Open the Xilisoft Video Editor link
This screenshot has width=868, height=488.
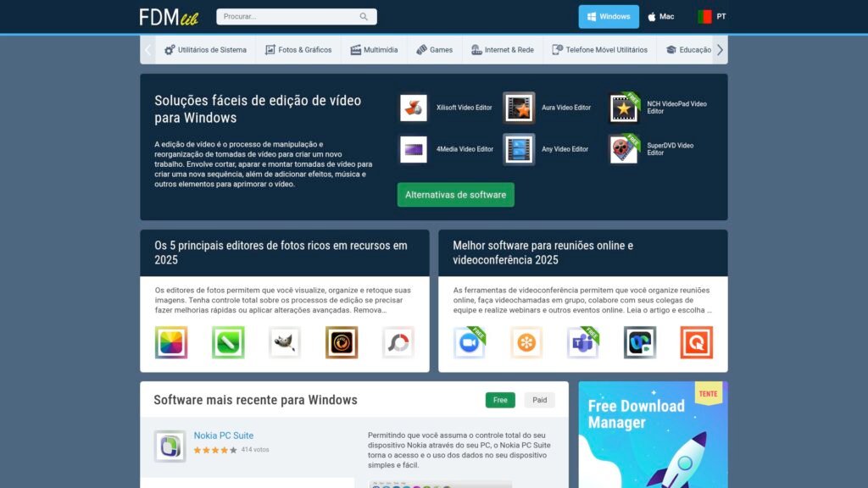(464, 108)
